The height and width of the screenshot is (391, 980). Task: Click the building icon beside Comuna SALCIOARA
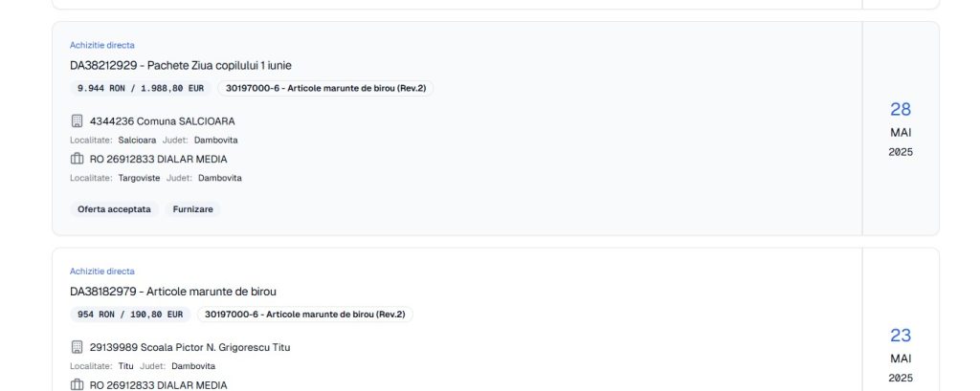(x=78, y=121)
